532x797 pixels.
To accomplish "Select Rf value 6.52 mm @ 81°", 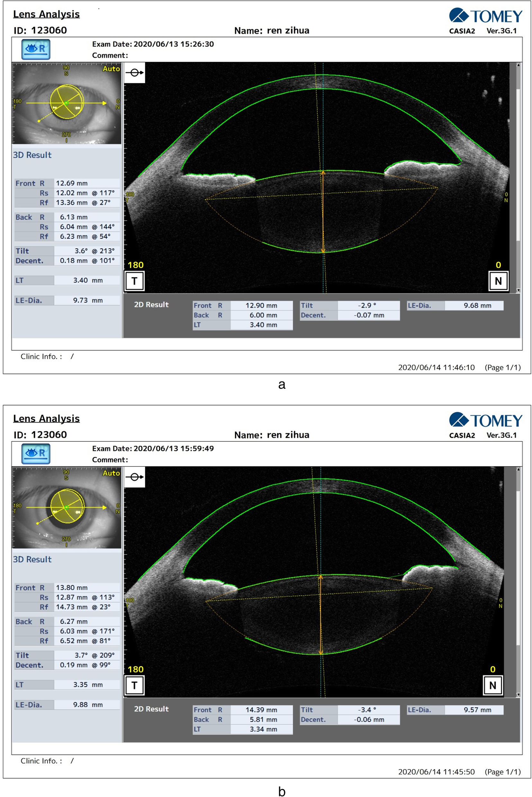I will click(87, 641).
